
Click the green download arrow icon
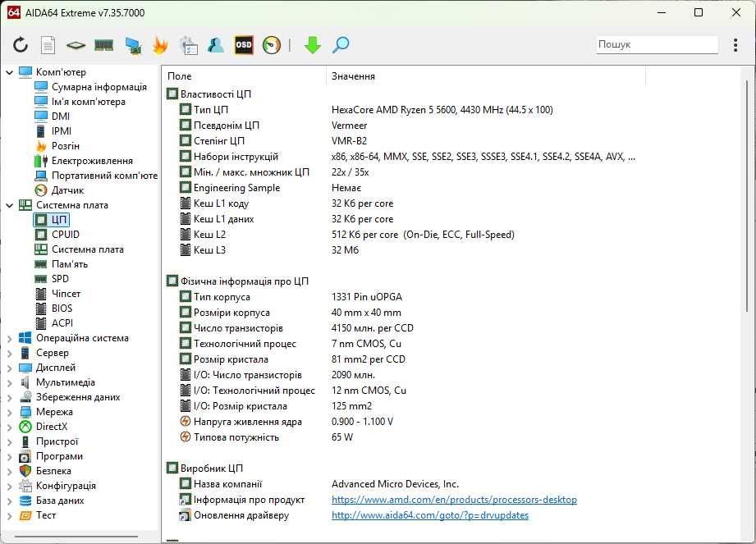click(x=313, y=45)
